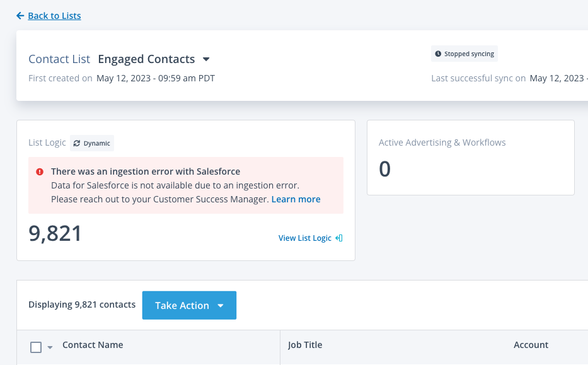Open the Learn more link
This screenshot has width=588, height=365.
tap(296, 199)
